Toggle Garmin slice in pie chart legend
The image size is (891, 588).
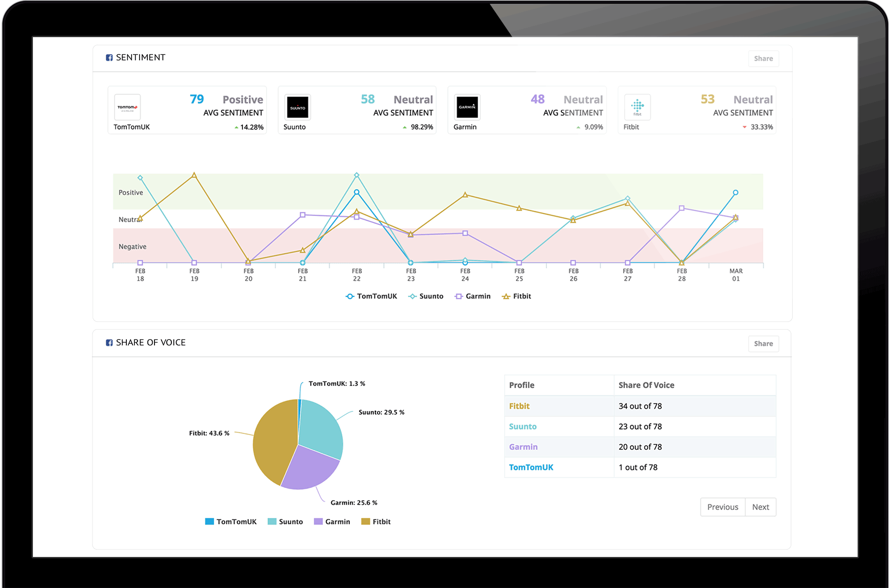(332, 522)
